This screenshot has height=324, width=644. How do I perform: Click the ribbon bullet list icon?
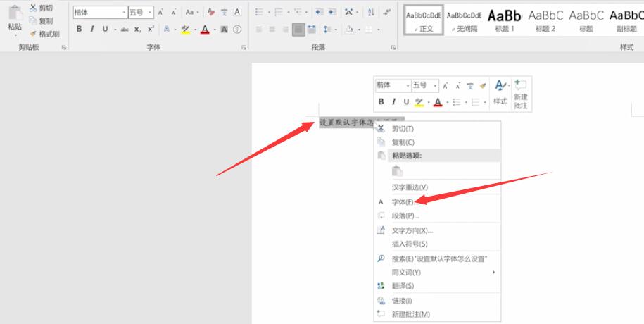click(x=259, y=13)
